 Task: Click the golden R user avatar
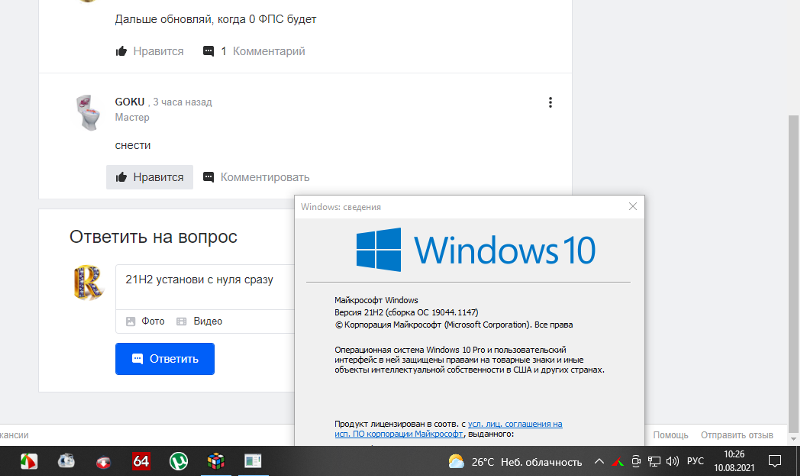89,282
